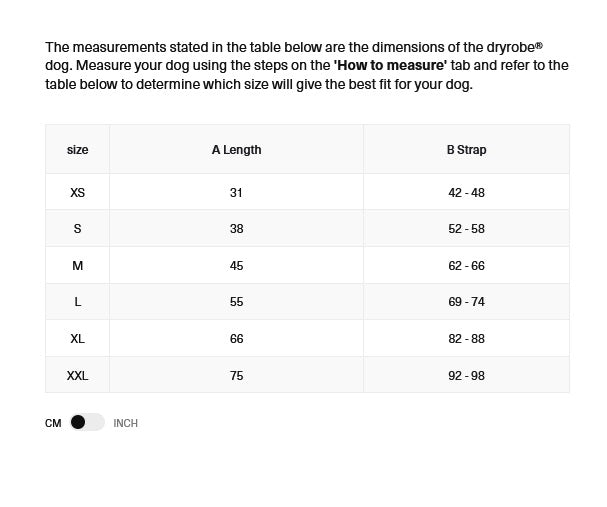Click strap range 42 - 48
Viewport: 607px width, 507px height.
tap(466, 192)
